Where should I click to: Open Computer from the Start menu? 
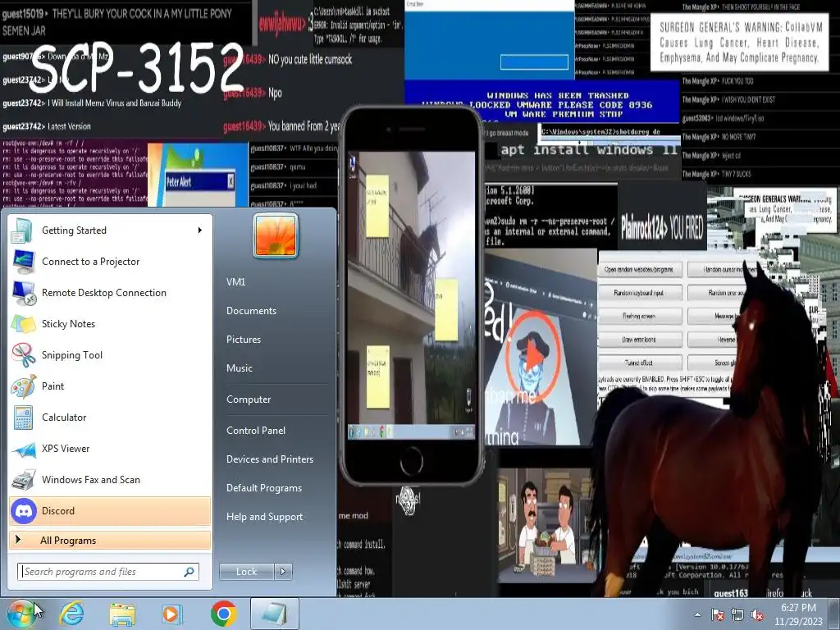pyautogui.click(x=249, y=399)
